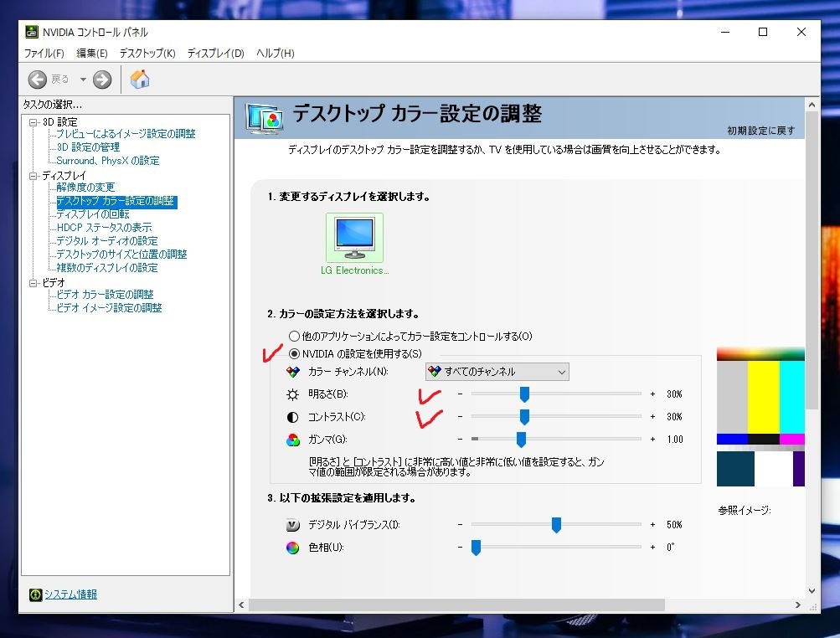Select the LG Electronics display thumbnail
Image resolution: width=840 pixels, height=638 pixels.
[x=354, y=237]
